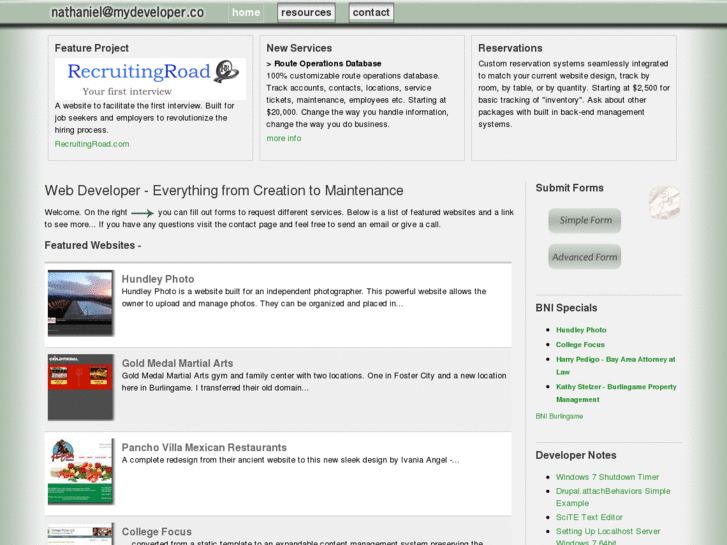This screenshot has width=727, height=545.
Task: Open Hundley Photo in BNI Specials list
Action: coord(581,330)
